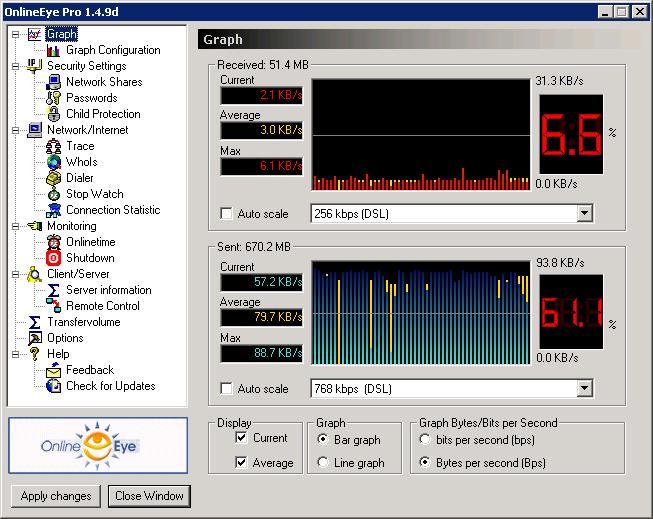Click the Transfervolume sigma icon
Image resolution: width=653 pixels, height=519 pixels.
[35, 322]
